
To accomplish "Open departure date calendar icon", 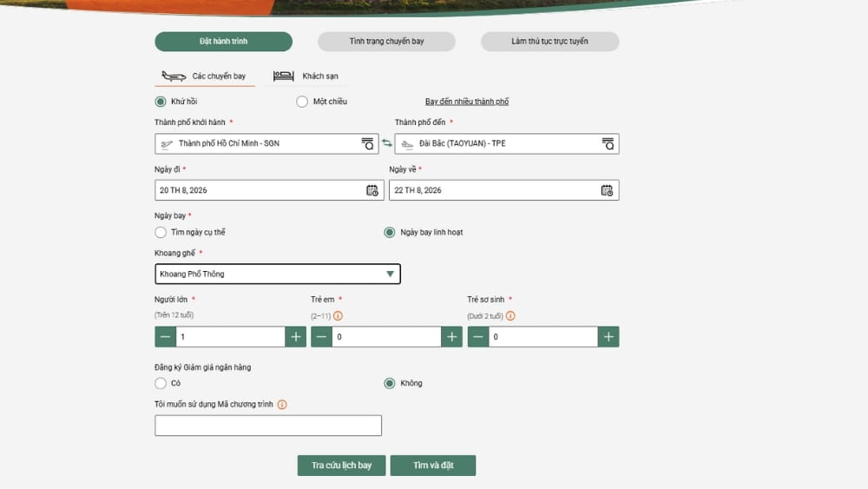I will (x=372, y=190).
